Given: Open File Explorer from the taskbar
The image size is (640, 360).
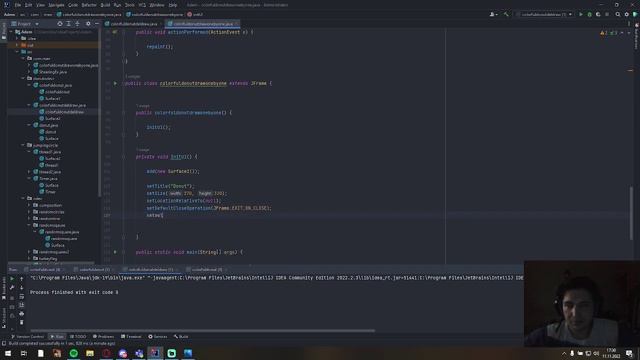Looking at the screenshot, I should point(90,353).
